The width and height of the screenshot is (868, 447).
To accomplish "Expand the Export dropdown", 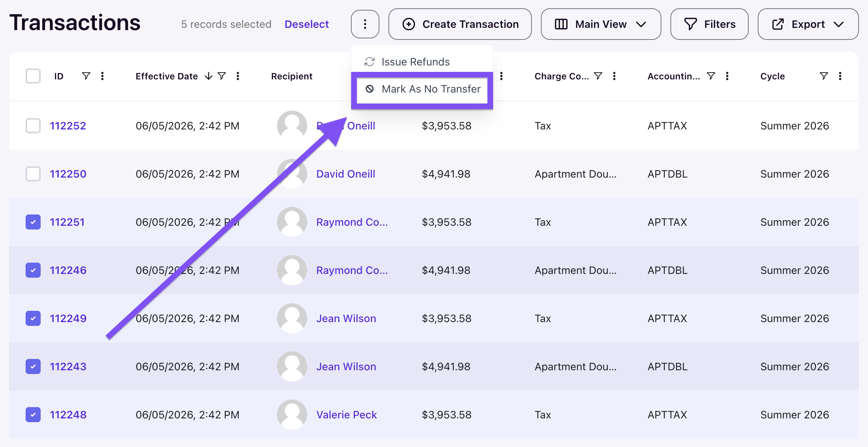I will coord(808,24).
